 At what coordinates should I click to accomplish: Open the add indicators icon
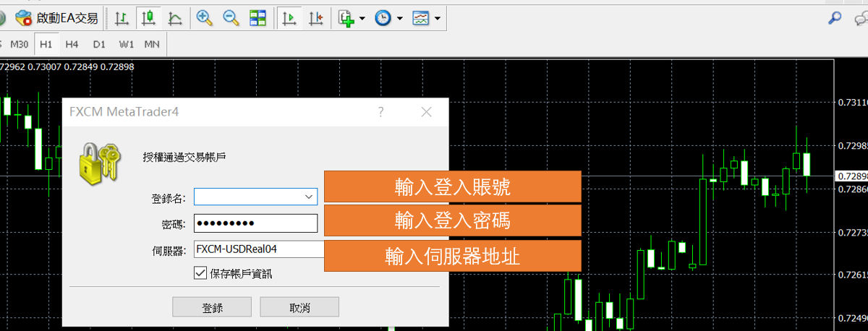point(346,18)
